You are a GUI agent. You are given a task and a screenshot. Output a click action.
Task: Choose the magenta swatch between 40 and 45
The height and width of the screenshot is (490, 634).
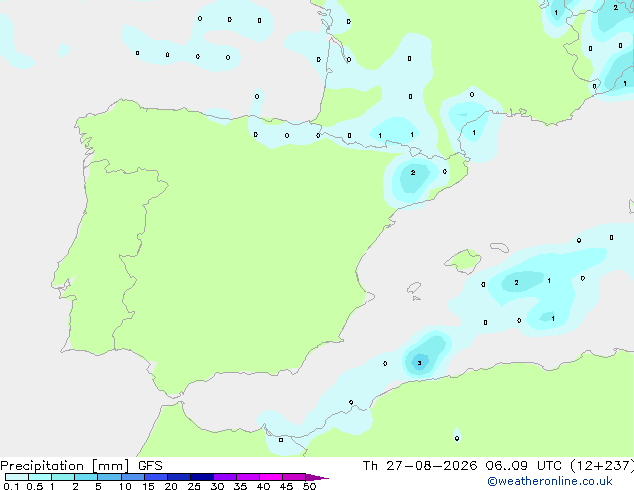coord(271,477)
